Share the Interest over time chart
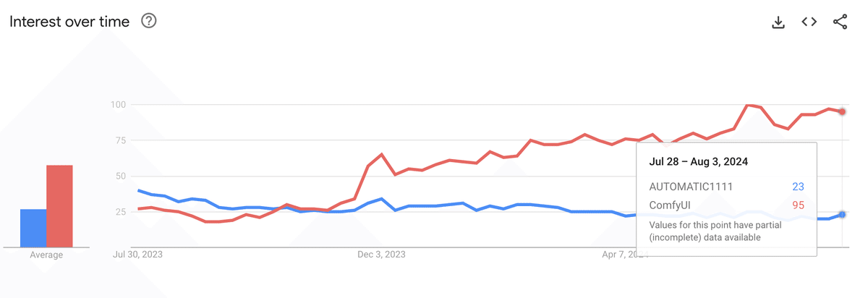 [x=840, y=22]
